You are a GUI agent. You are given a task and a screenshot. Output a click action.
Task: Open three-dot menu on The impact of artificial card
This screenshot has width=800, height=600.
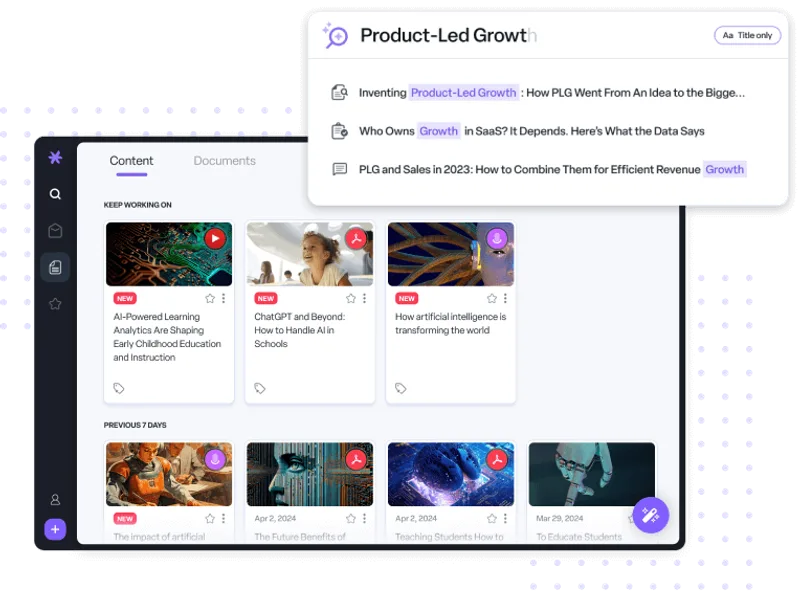(223, 518)
